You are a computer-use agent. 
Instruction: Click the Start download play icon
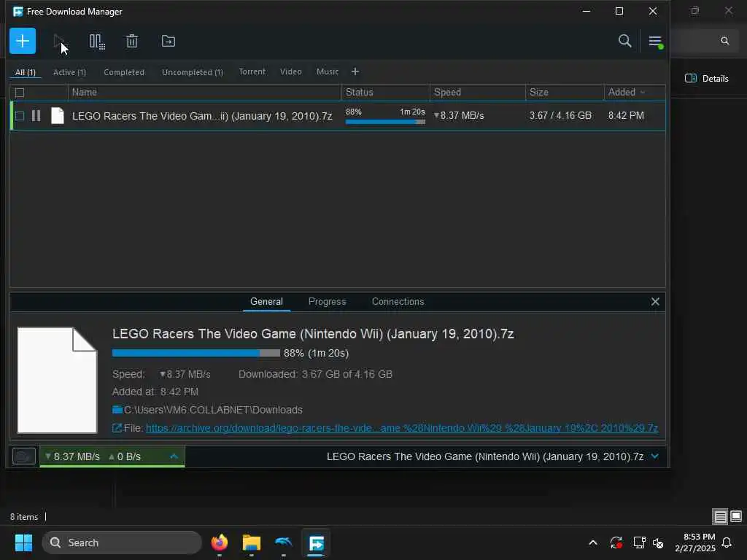pos(59,41)
